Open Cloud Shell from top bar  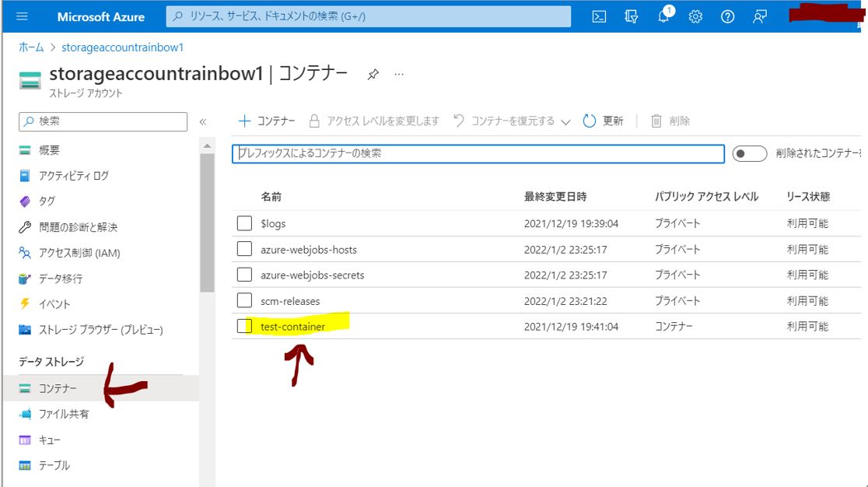(599, 16)
